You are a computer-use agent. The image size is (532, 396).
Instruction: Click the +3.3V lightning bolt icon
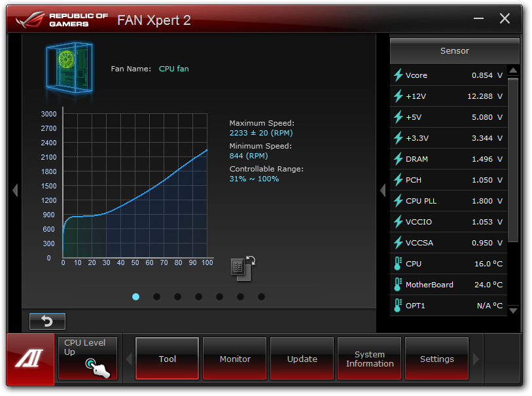(399, 137)
